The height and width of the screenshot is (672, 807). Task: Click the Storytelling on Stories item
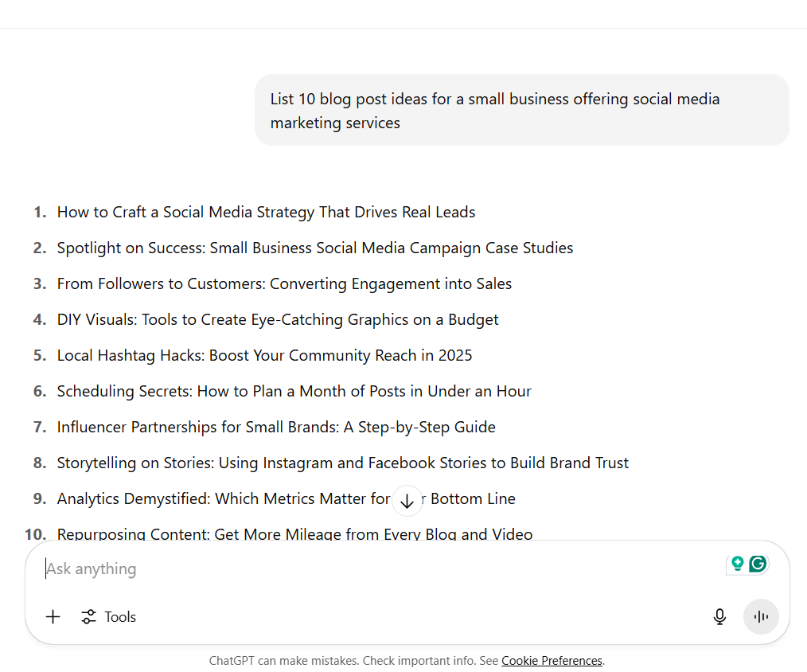tap(342, 463)
